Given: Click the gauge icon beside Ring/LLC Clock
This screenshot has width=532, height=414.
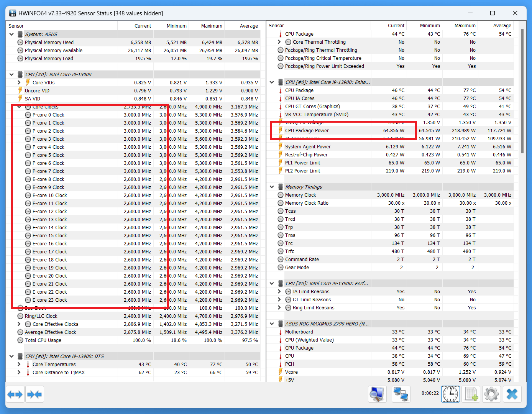Looking at the screenshot, I should point(20,316).
